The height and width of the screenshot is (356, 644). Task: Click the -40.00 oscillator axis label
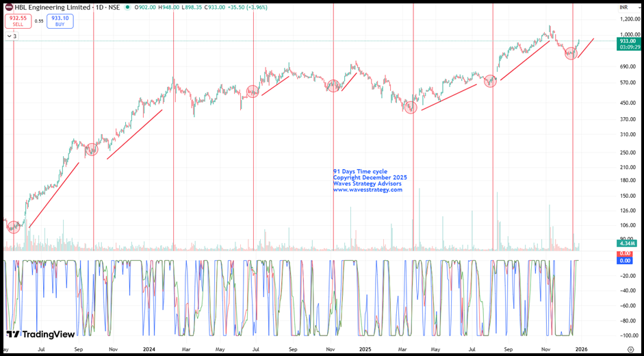627,291
